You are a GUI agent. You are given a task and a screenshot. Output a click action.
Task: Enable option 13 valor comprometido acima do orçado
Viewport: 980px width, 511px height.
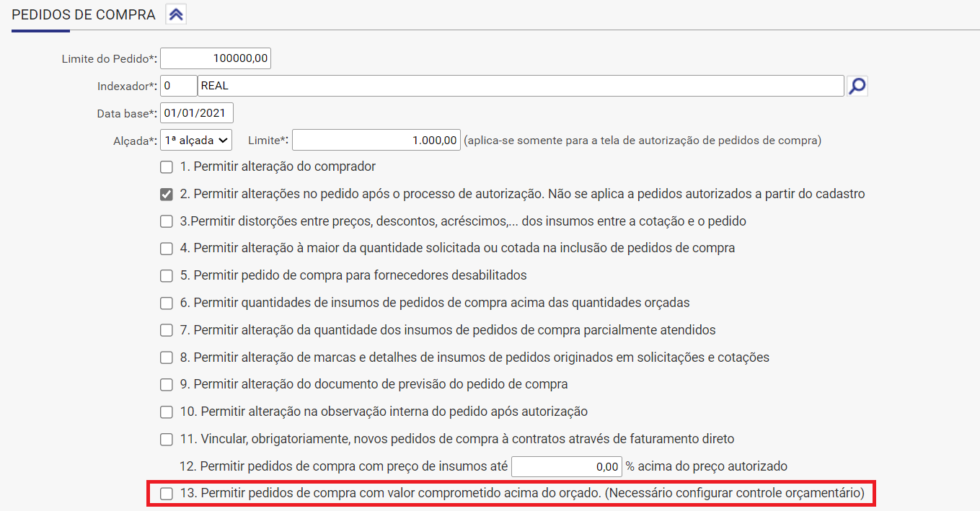(x=167, y=494)
